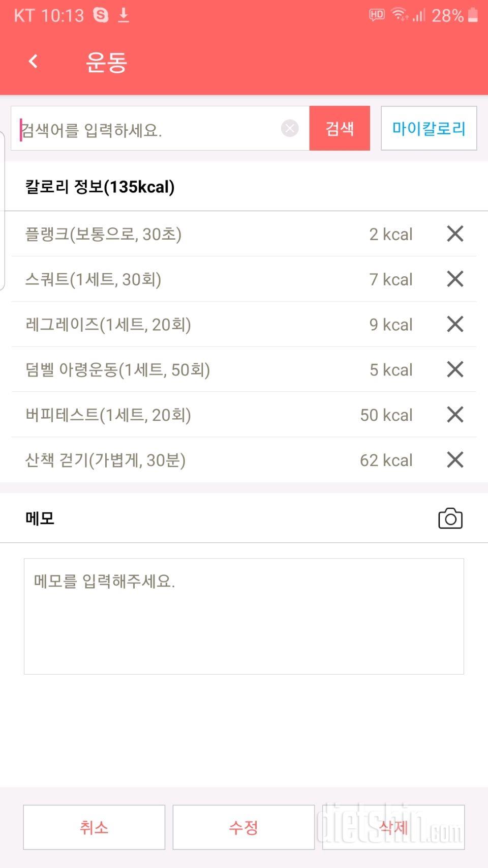
Task: Select the 버피테스트(1세트, 20회) row label
Action: (x=108, y=415)
